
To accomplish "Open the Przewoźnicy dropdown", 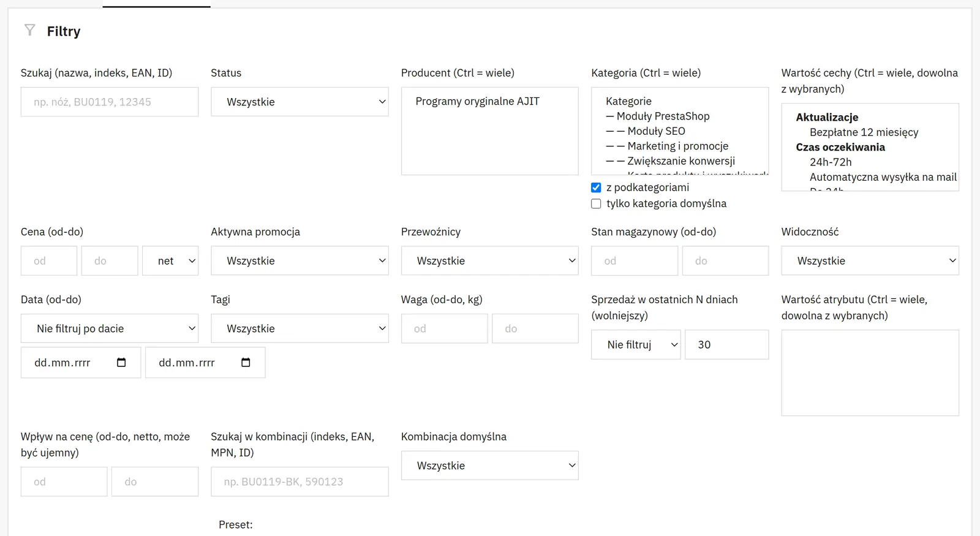I will 490,261.
